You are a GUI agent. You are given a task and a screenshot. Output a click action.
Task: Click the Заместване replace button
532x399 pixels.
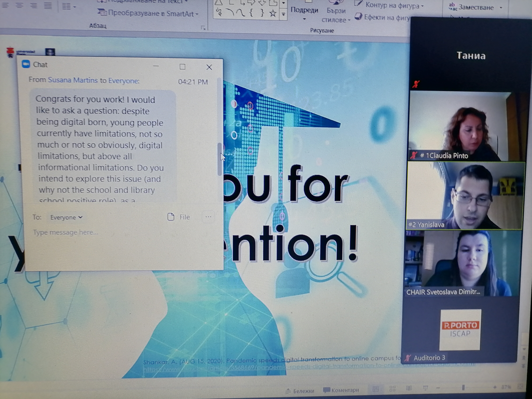tap(475, 7)
